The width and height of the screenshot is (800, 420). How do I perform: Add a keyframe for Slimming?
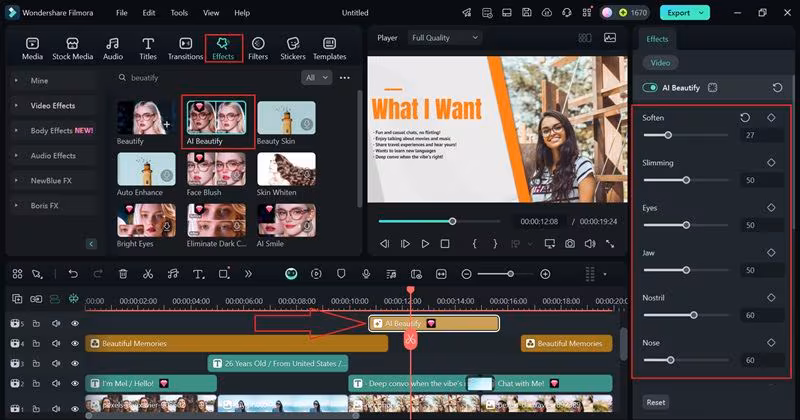(x=771, y=163)
